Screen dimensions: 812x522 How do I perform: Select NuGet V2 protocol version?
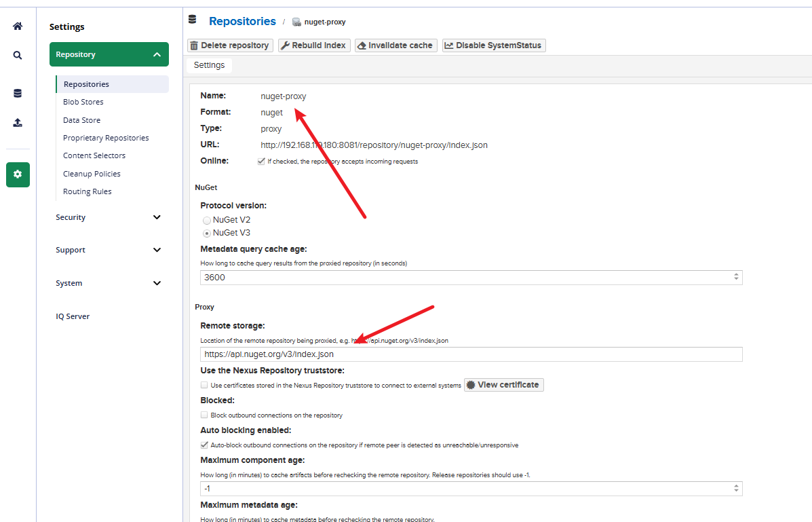point(207,221)
